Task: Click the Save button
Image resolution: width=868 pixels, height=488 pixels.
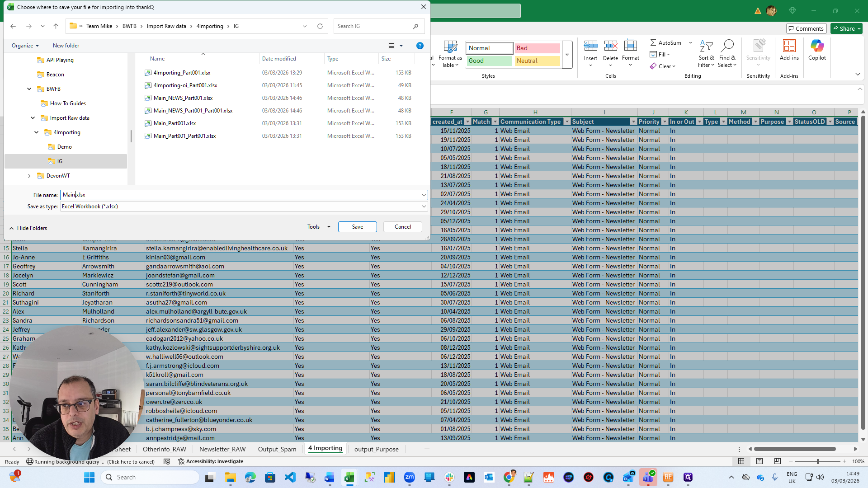Action: pos(357,226)
